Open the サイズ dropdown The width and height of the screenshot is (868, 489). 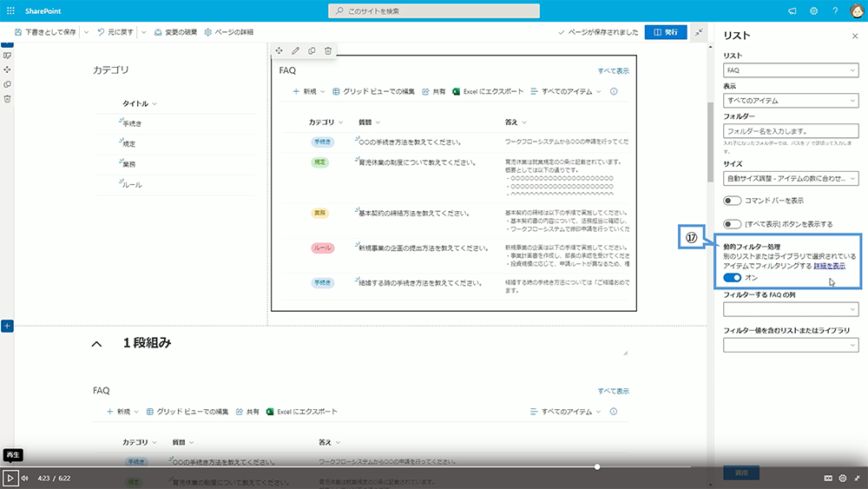[791, 178]
